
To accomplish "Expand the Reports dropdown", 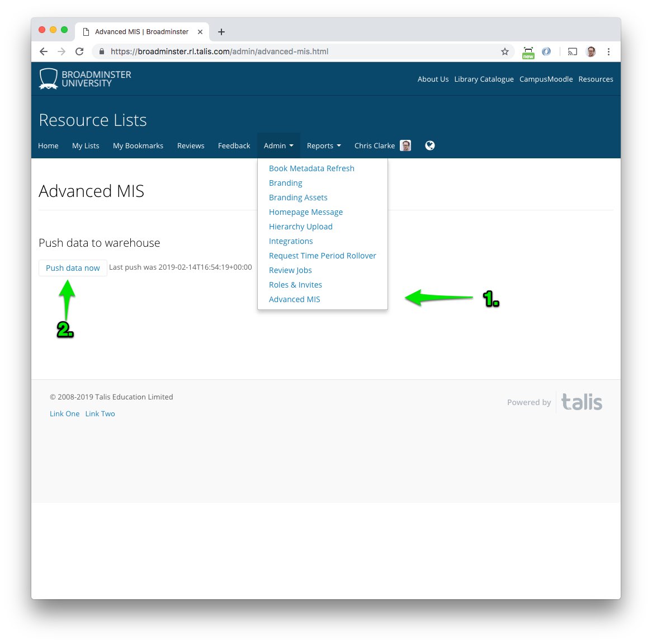I will (x=323, y=145).
